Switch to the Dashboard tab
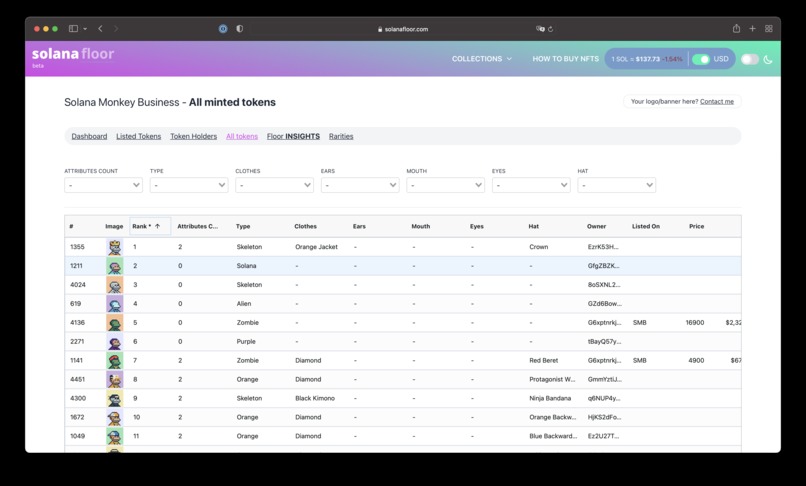806x486 pixels. tap(89, 136)
